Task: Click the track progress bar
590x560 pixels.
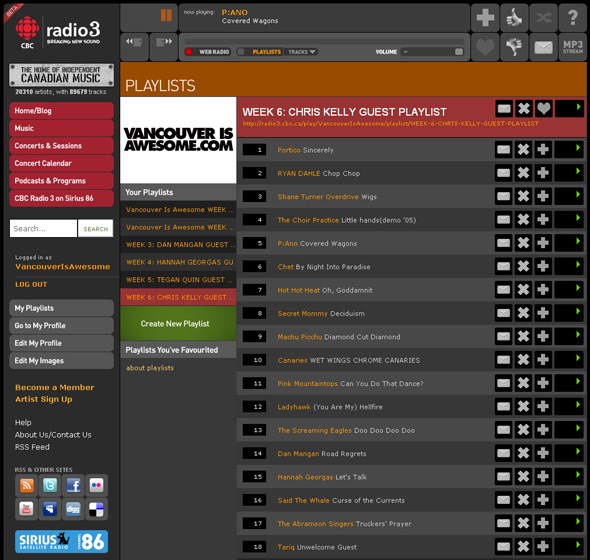Action: (x=324, y=41)
